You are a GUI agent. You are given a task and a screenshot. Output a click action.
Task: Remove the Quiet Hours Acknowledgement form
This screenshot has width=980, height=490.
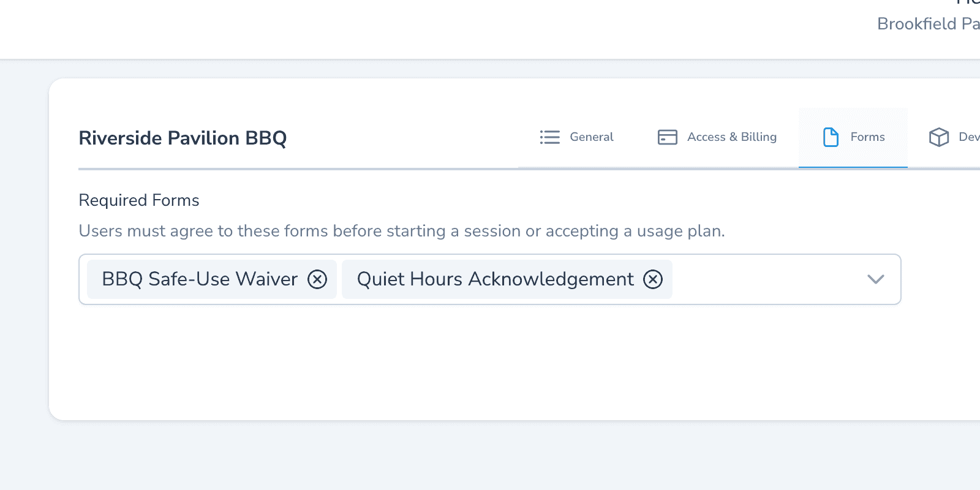point(653,279)
